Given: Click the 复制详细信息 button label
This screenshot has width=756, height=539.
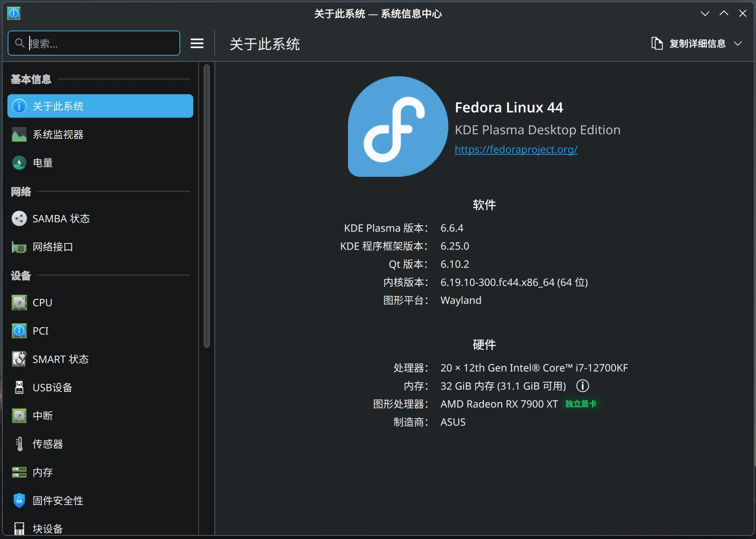Looking at the screenshot, I should 697,44.
